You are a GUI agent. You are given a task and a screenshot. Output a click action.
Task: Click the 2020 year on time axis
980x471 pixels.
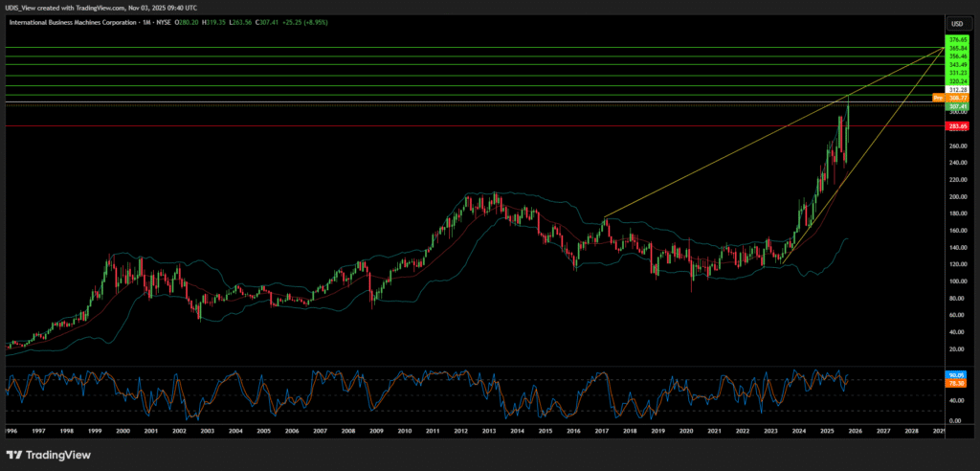point(686,431)
